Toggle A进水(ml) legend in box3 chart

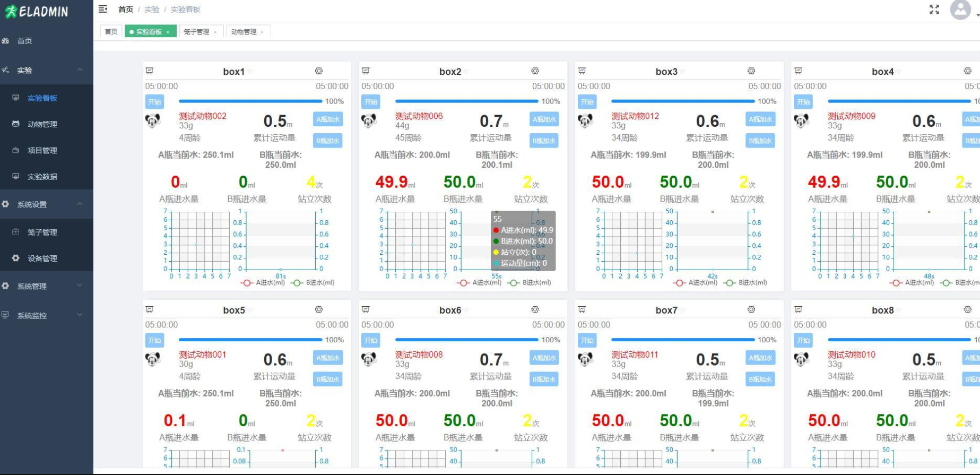(x=695, y=283)
